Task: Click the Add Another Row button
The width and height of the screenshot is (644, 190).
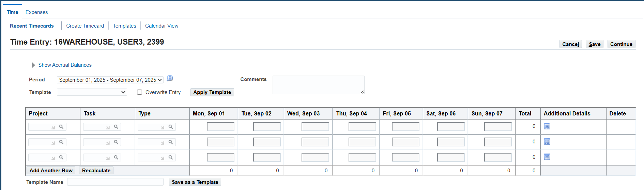Action: 51,171
